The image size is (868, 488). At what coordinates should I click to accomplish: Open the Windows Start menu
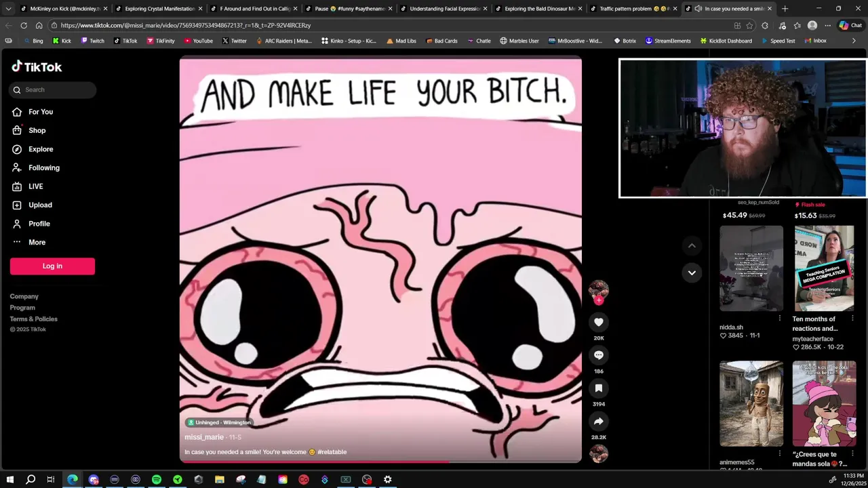pyautogui.click(x=9, y=479)
